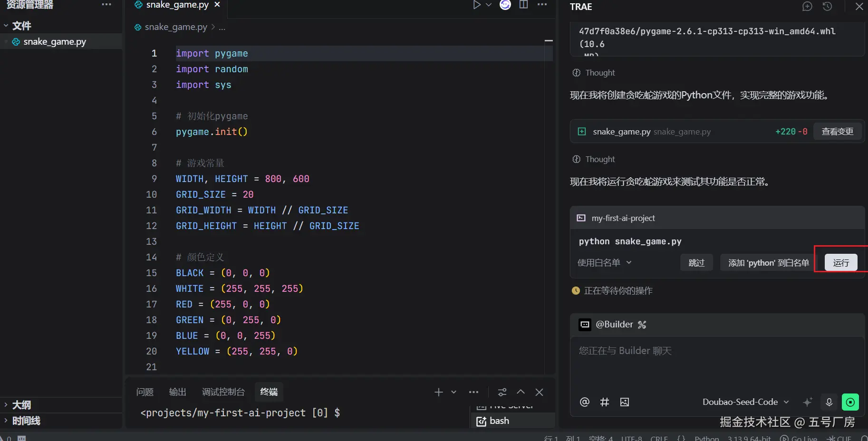Open explorer more actions ellipsis
The image size is (868, 441).
(x=106, y=5)
